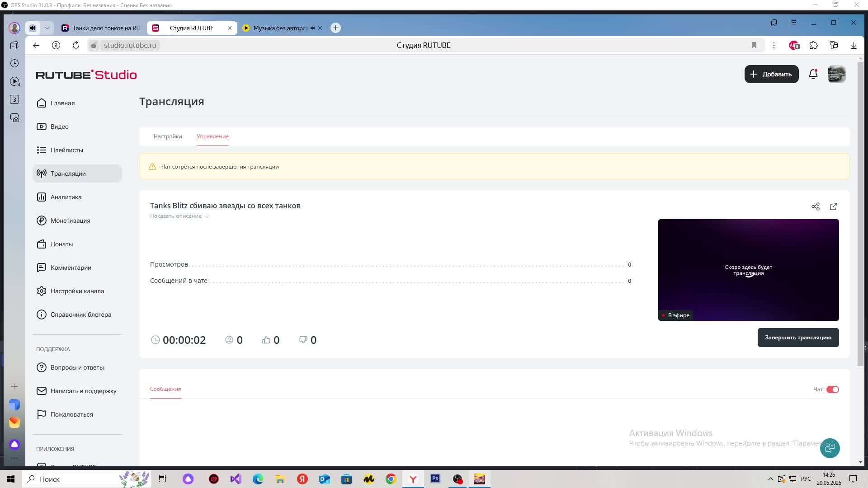
Task: Open Visual Studio from taskbar
Action: [x=236, y=479]
